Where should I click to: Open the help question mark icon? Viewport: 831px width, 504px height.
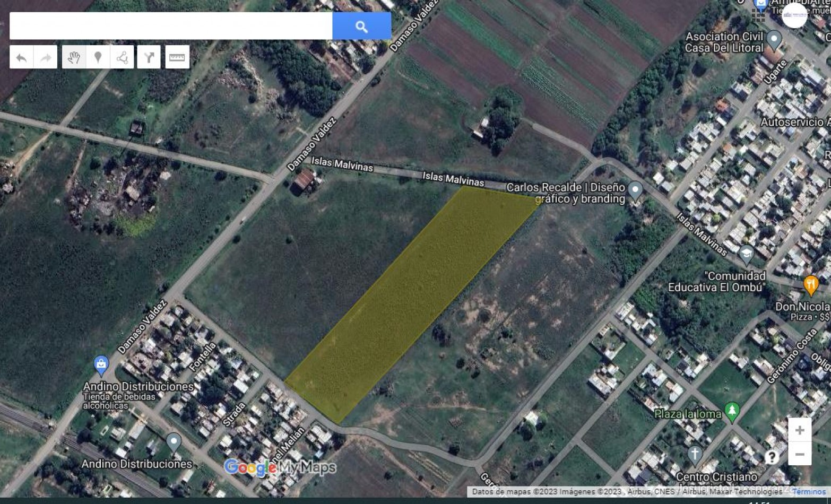(771, 457)
